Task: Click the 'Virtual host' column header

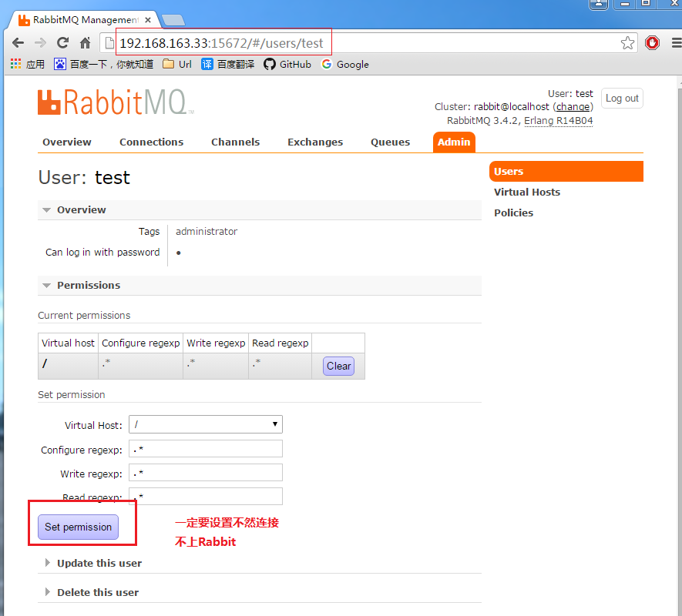Action: pos(68,343)
